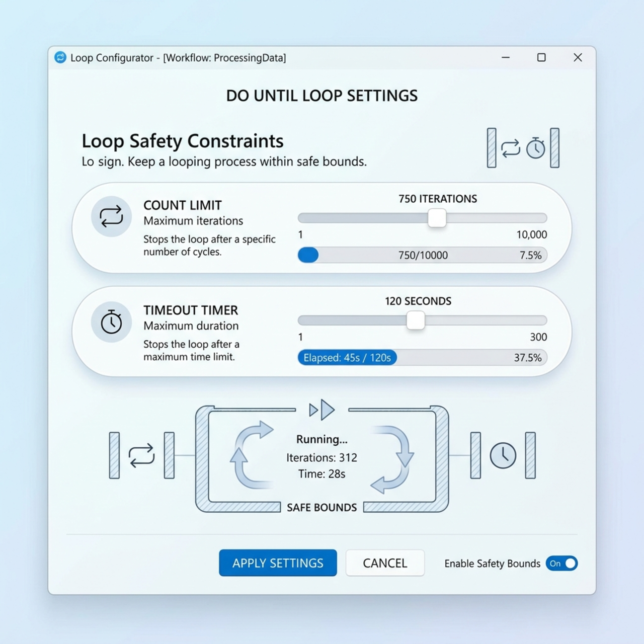Click the Maximum duration subtitle
Image resolution: width=644 pixels, height=644 pixels.
(191, 326)
